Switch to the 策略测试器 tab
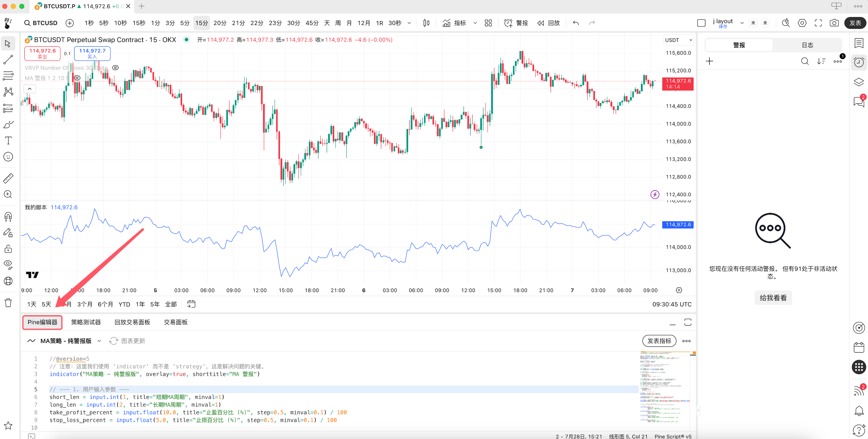This screenshot has width=868, height=439. (86, 322)
